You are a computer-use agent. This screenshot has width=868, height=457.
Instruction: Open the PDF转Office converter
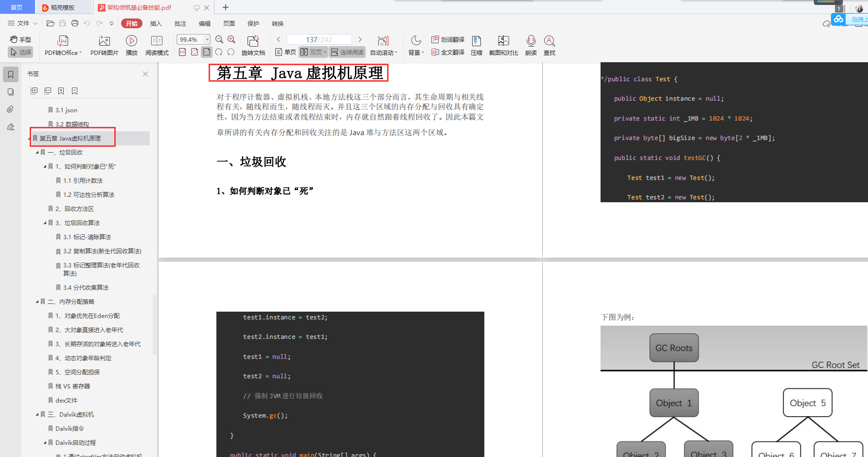click(x=63, y=46)
